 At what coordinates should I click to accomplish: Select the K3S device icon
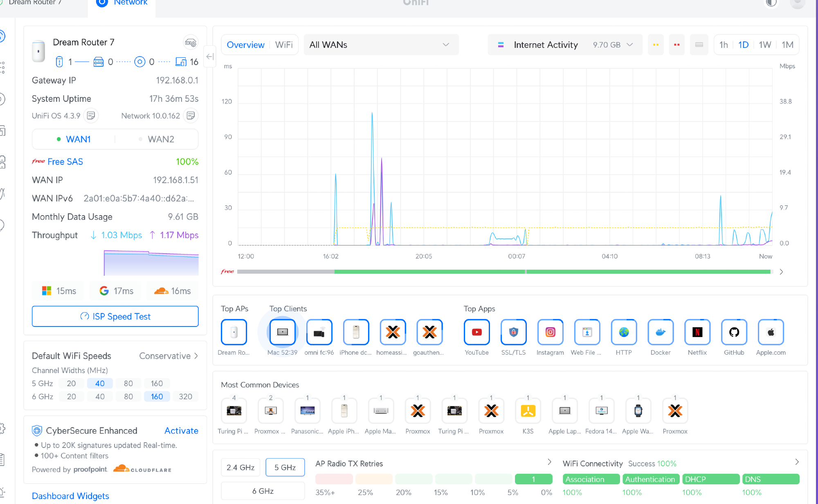[528, 411]
